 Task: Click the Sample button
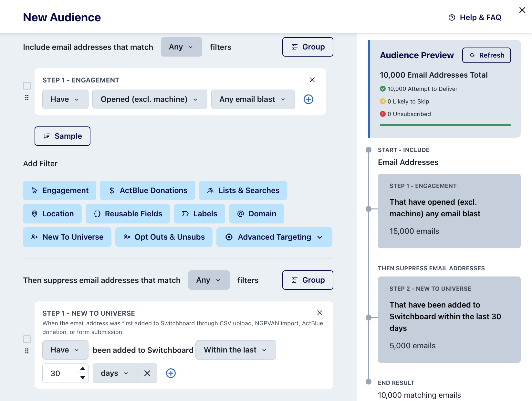(62, 136)
